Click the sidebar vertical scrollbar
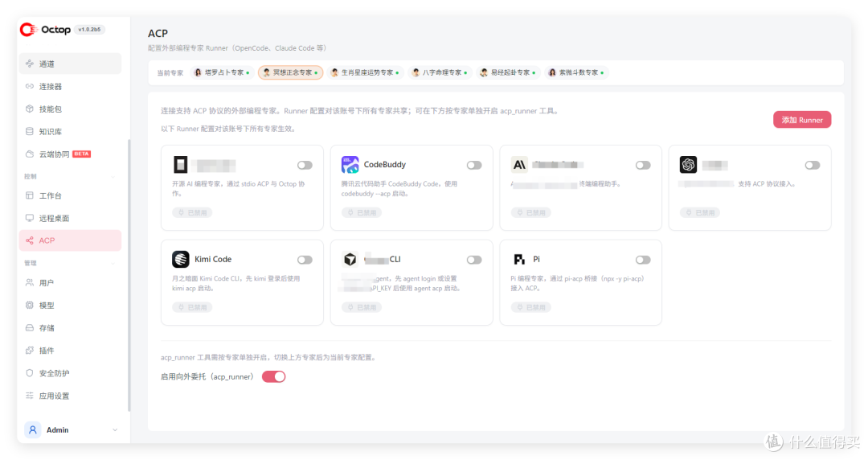This screenshot has width=868, height=460. 129,274
